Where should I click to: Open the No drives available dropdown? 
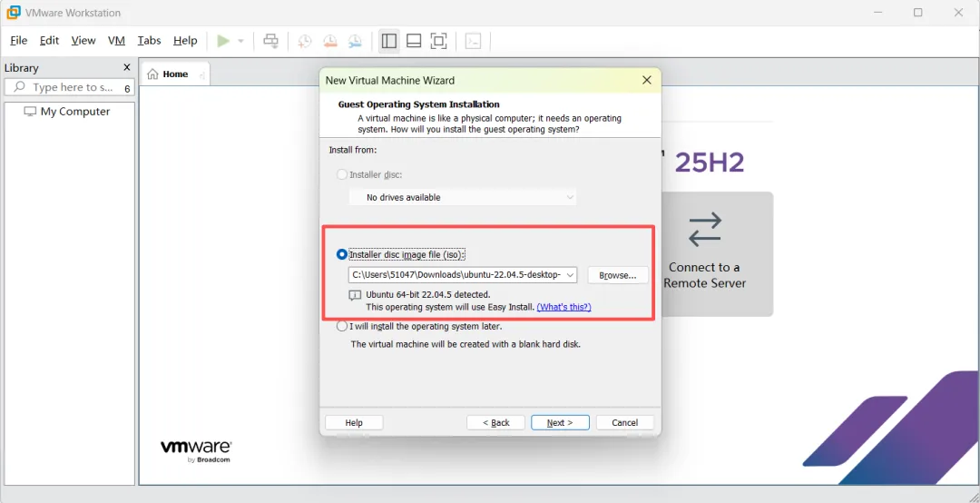pyautogui.click(x=463, y=197)
